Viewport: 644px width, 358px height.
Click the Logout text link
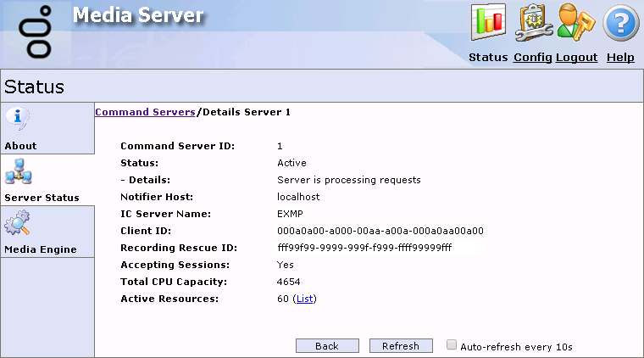(576, 58)
